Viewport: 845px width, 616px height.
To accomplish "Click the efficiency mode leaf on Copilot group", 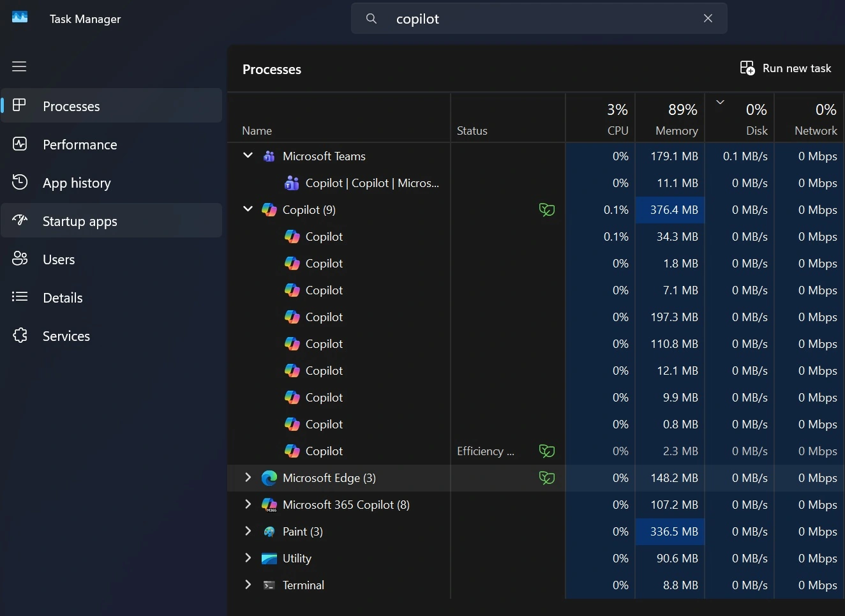I will tap(547, 209).
